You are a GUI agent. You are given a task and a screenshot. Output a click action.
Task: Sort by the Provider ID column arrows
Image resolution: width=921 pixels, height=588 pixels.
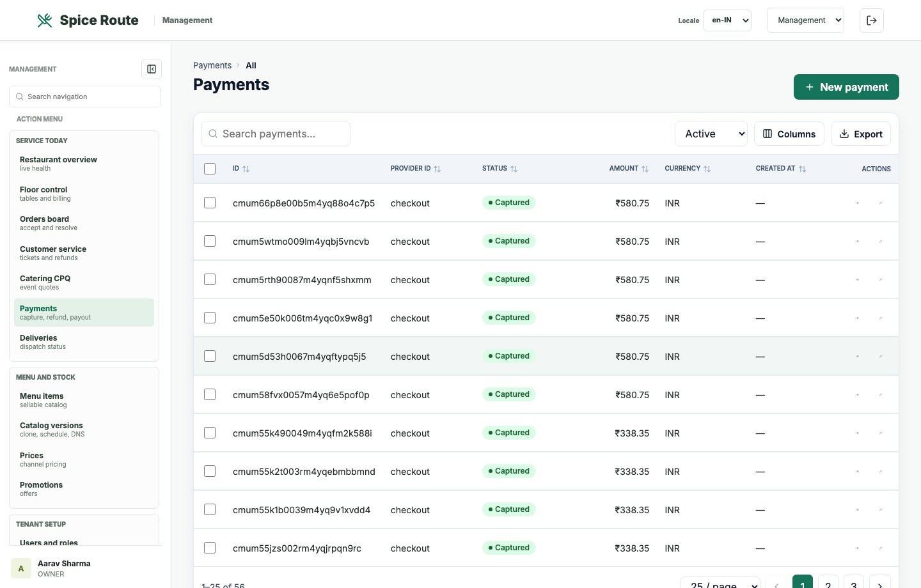[437, 169]
